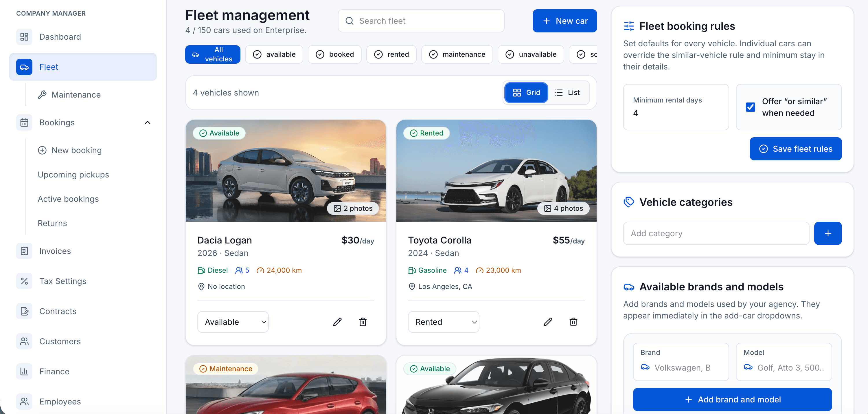Open the Employees icon in sidebar
Viewport: 868px width, 414px height.
click(24, 402)
